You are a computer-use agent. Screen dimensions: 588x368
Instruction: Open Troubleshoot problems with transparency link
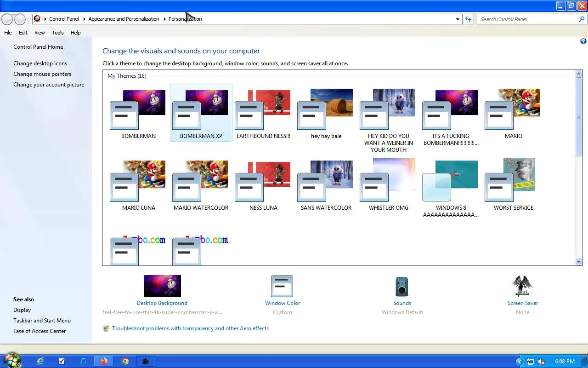190,328
